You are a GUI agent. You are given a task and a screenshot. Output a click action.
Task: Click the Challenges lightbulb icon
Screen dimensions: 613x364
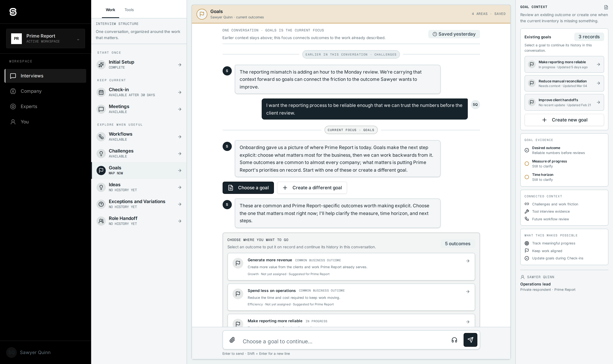(101, 154)
